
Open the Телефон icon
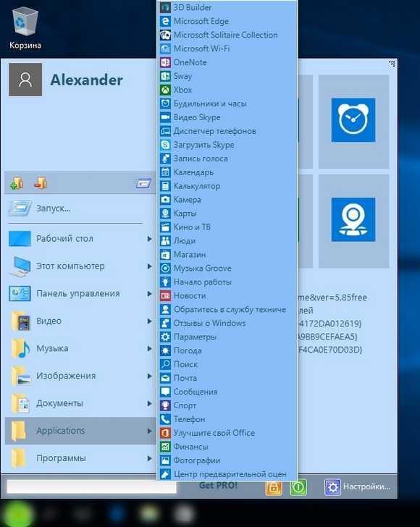point(165,419)
